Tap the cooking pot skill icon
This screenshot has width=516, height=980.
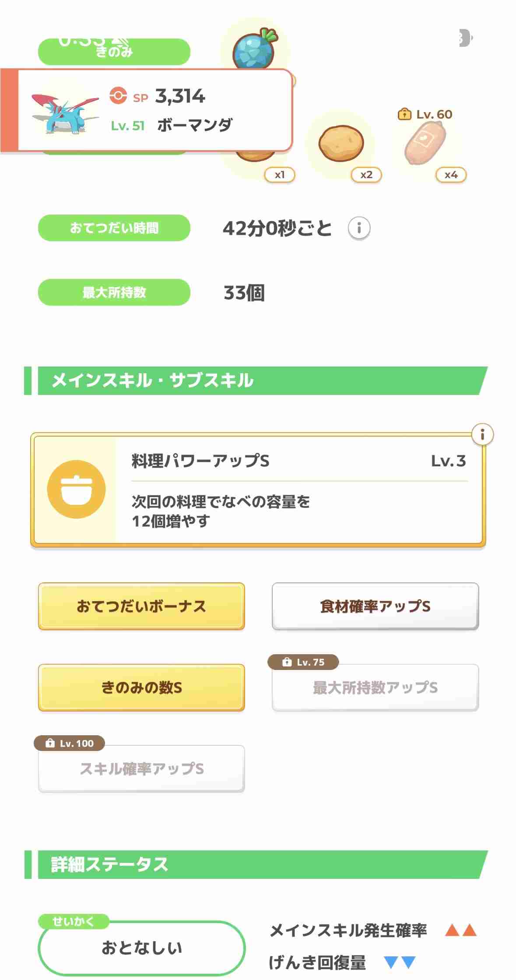(77, 489)
